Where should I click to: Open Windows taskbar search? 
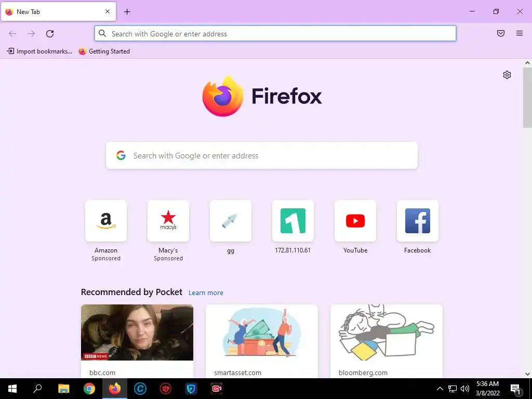37,389
